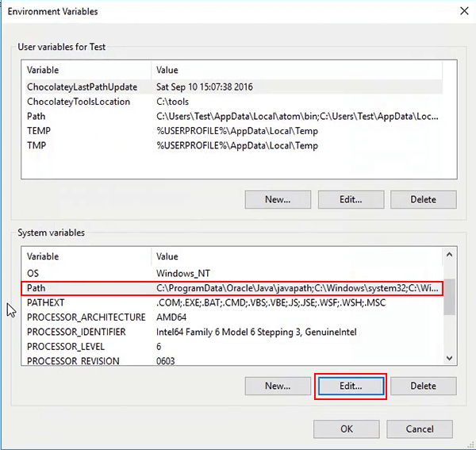Click the C:\tools value cell
The image size is (476, 450).
pos(172,102)
